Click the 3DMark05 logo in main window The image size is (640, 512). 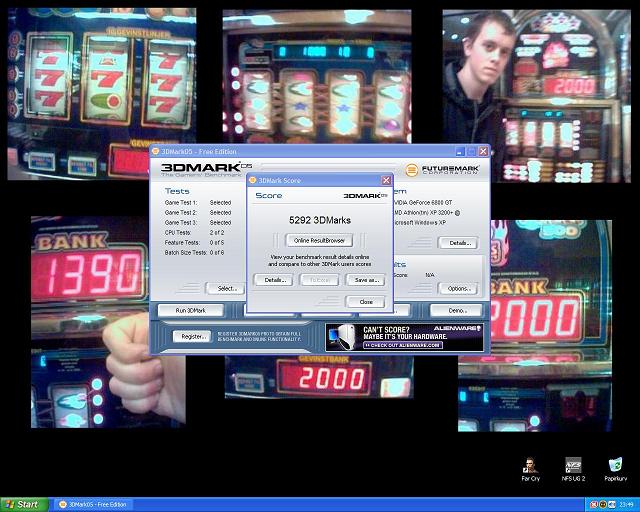tap(206, 169)
